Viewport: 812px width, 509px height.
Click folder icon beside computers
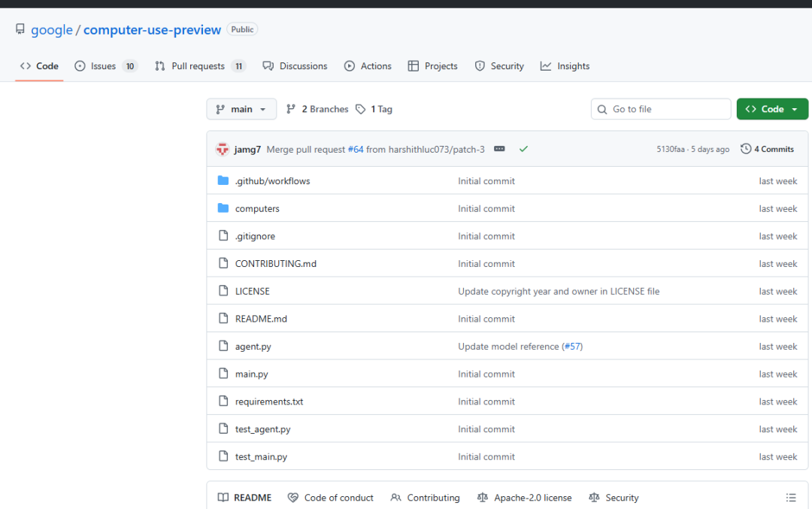click(223, 208)
